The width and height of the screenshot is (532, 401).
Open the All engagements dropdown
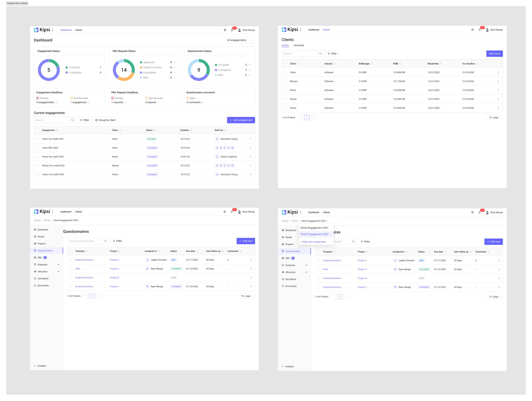pyautogui.click(x=240, y=40)
